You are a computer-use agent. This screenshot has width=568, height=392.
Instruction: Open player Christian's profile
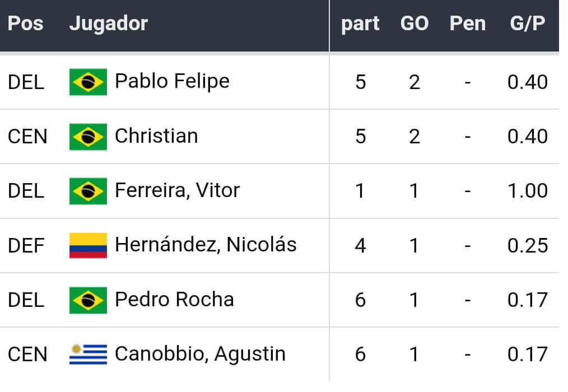(x=156, y=136)
